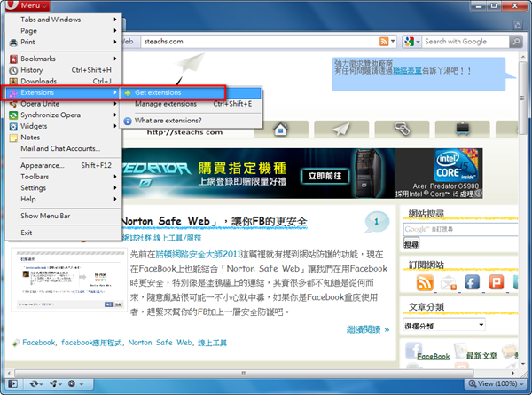This screenshot has height=395, width=532.
Task: Choose Mail and Chat Accounts
Action: coord(64,148)
